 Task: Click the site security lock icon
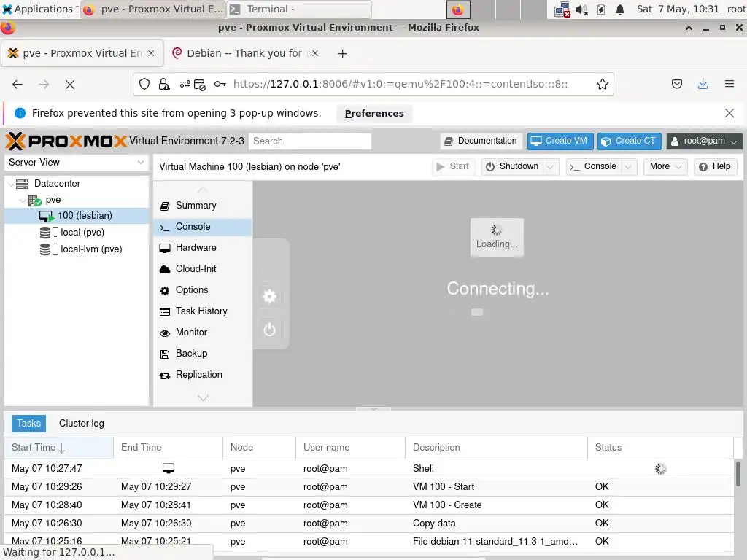164,85
